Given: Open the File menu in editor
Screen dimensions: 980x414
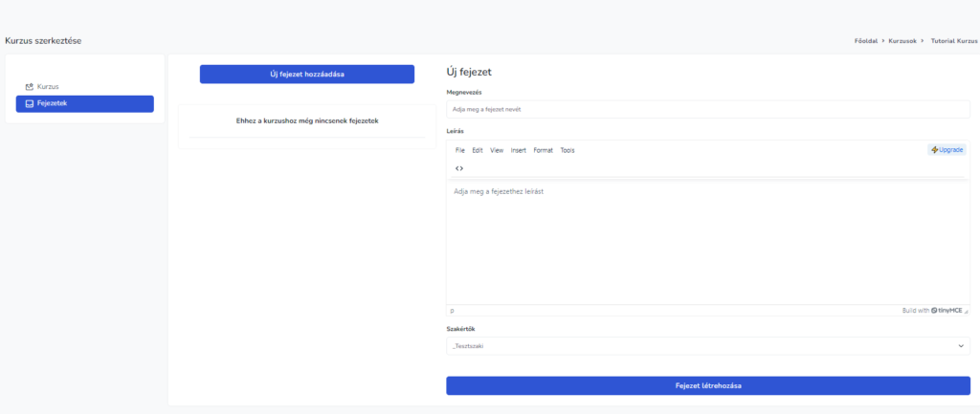Looking at the screenshot, I should (x=460, y=150).
